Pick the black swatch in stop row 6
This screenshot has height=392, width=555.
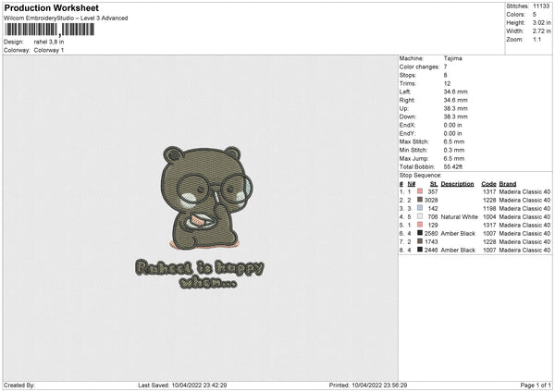[420, 233]
